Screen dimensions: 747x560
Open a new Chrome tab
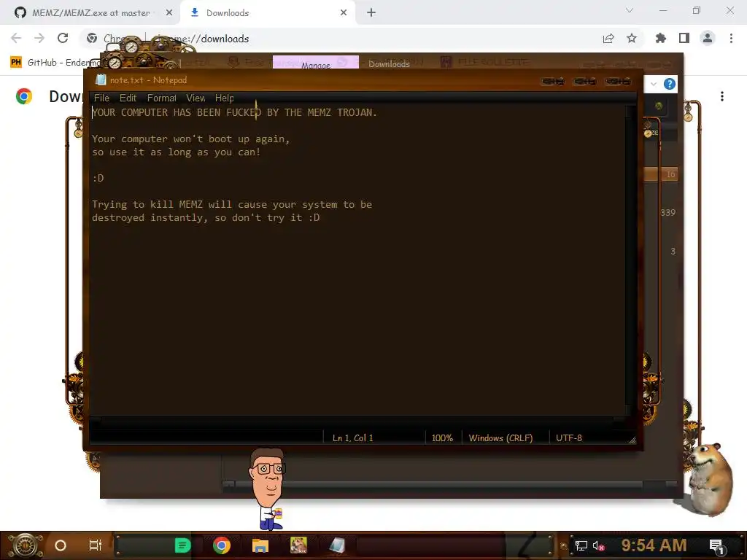point(371,13)
